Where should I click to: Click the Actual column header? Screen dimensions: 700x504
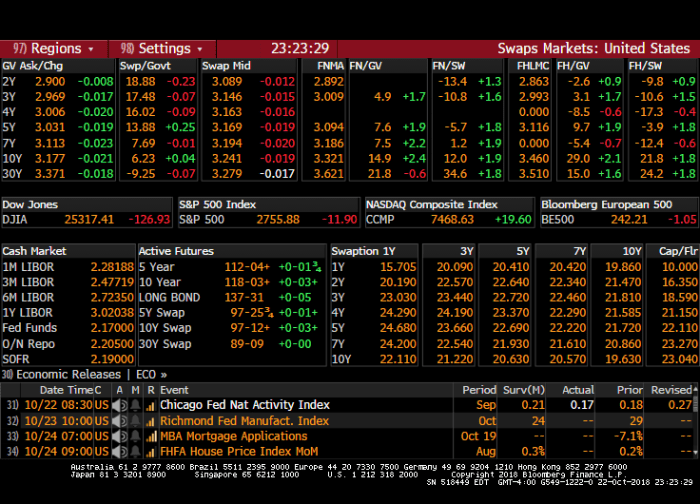[578, 390]
